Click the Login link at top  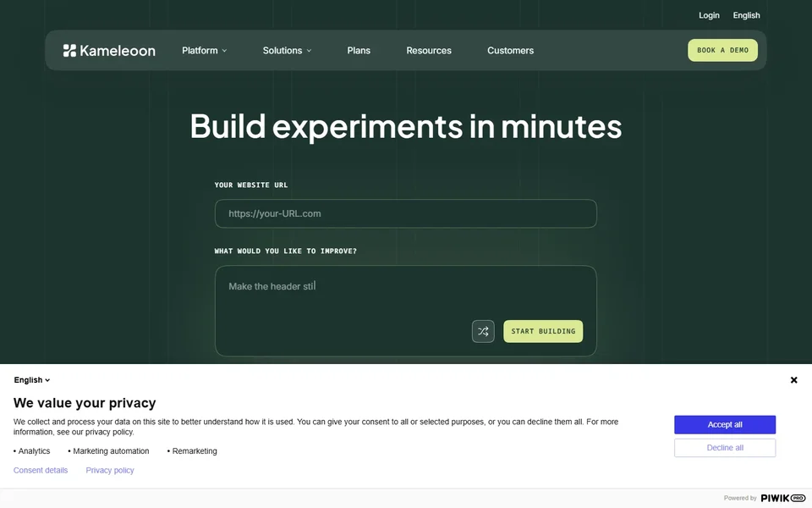pos(709,15)
